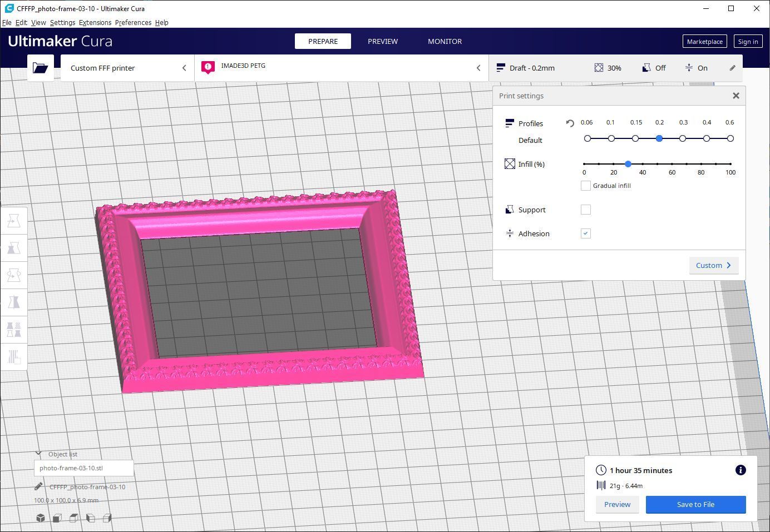Image resolution: width=770 pixels, height=532 pixels.
Task: Click the open file folder icon
Action: (40, 67)
